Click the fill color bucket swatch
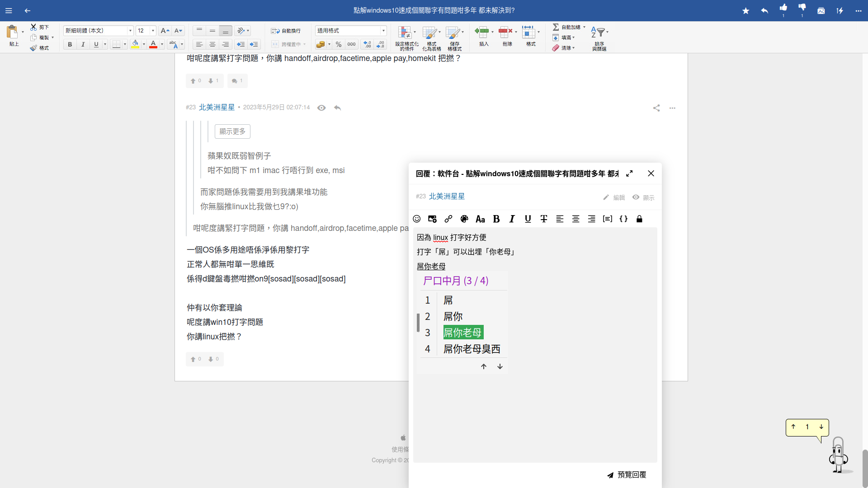 coord(135,44)
